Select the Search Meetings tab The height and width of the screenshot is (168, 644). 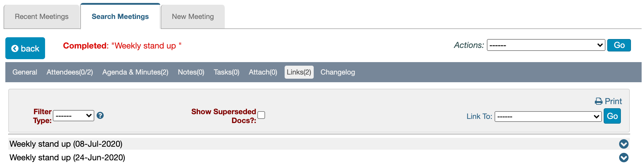coord(120,17)
